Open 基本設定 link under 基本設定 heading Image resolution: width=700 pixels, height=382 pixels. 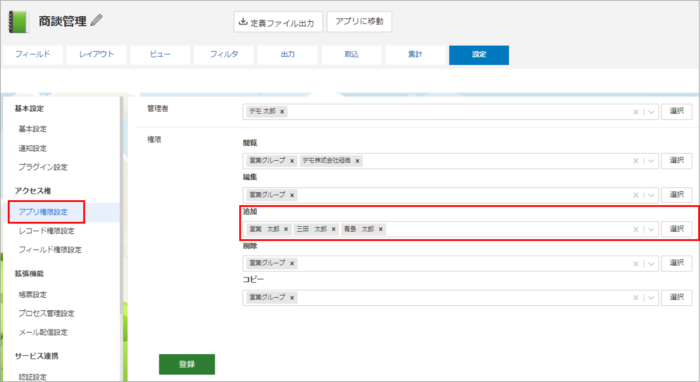coord(33,129)
